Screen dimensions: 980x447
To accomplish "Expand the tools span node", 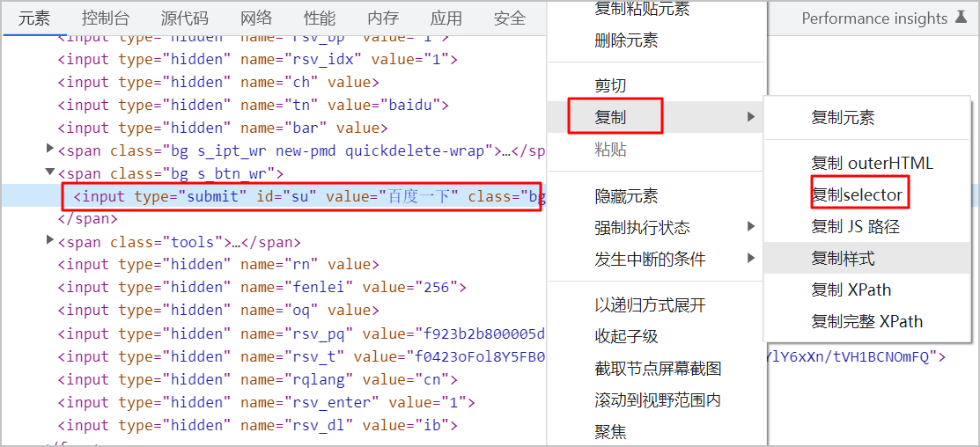I will click(50, 241).
